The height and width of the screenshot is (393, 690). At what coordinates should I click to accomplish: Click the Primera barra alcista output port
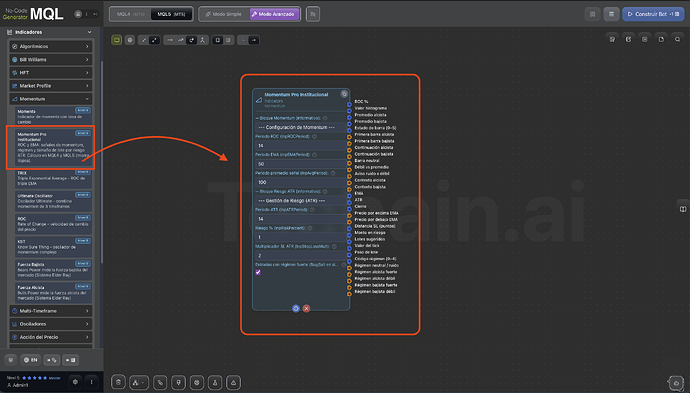(349, 137)
